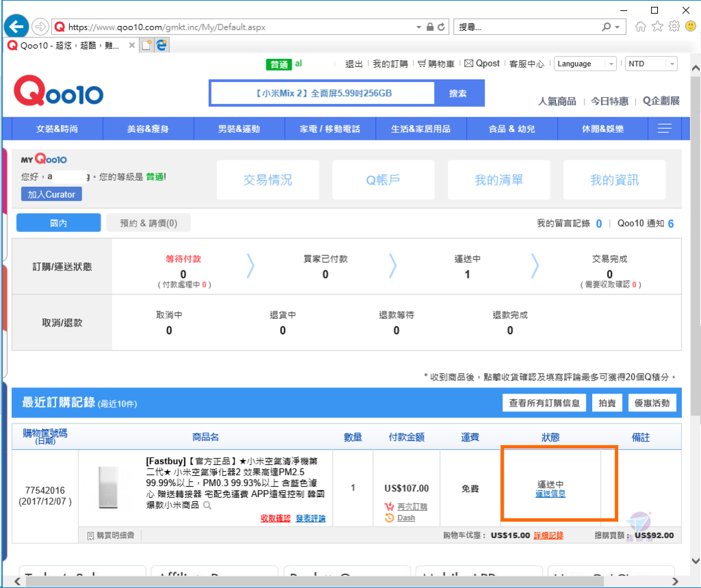Switch to the 國內 tab

(x=59, y=222)
